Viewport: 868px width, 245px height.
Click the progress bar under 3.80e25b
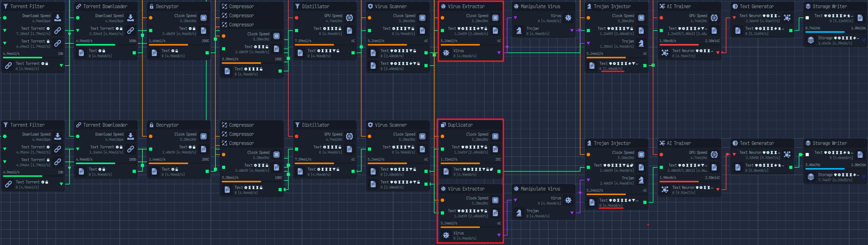[x=835, y=169]
